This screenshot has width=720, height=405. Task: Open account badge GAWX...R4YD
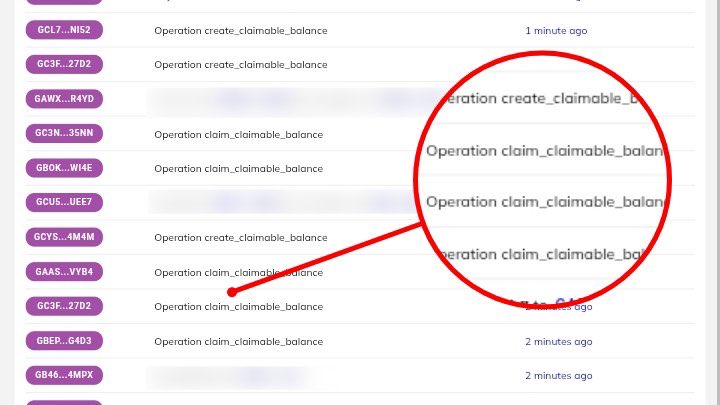click(x=64, y=99)
